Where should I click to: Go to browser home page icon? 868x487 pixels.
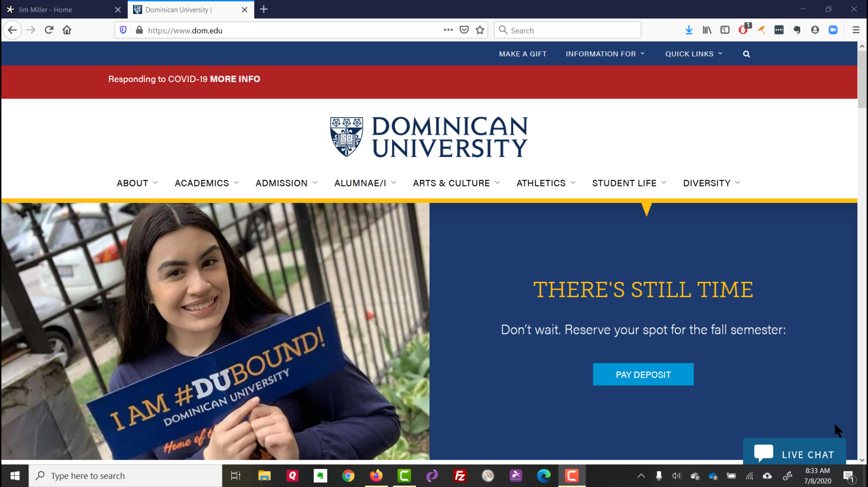pyautogui.click(x=67, y=30)
